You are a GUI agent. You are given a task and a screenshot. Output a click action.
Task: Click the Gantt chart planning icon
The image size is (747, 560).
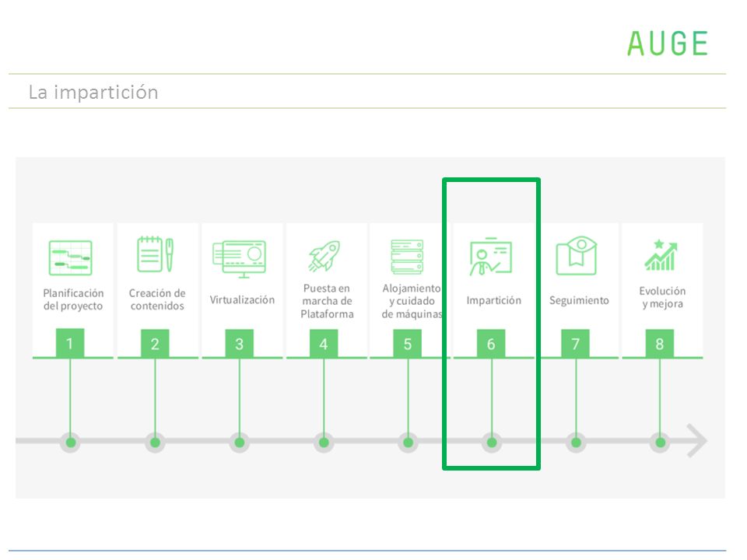coord(71,257)
